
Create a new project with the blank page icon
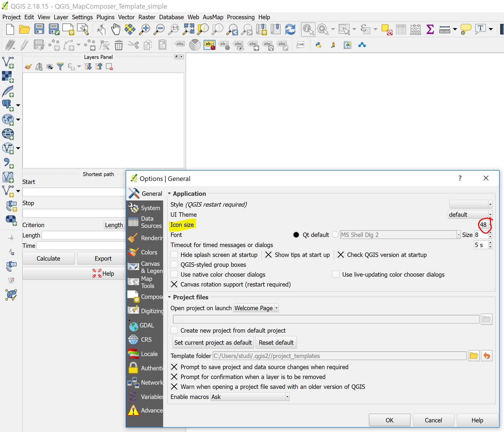10,29
